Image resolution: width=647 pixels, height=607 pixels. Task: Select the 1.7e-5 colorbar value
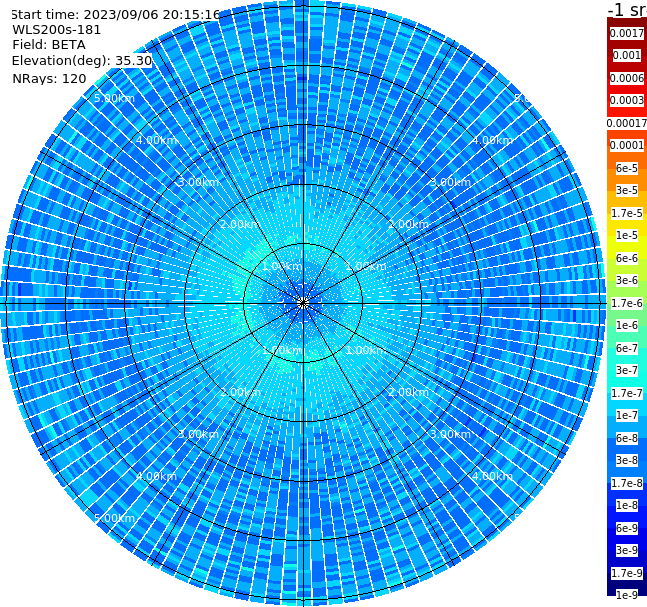point(627,213)
